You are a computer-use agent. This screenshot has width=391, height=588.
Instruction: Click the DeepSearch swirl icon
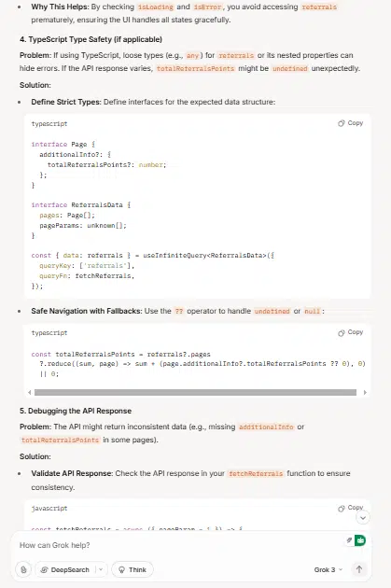click(x=44, y=569)
